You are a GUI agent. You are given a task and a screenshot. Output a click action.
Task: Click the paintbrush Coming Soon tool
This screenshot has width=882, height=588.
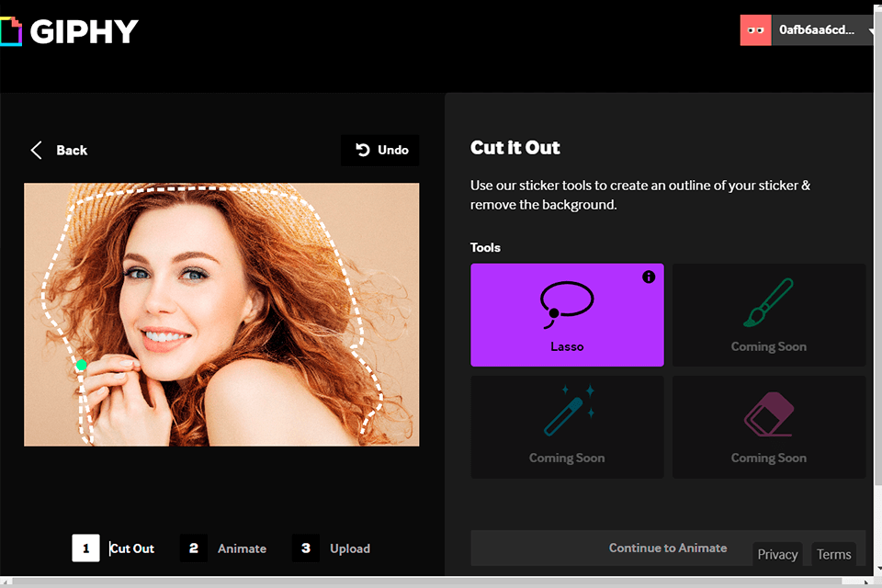(769, 315)
